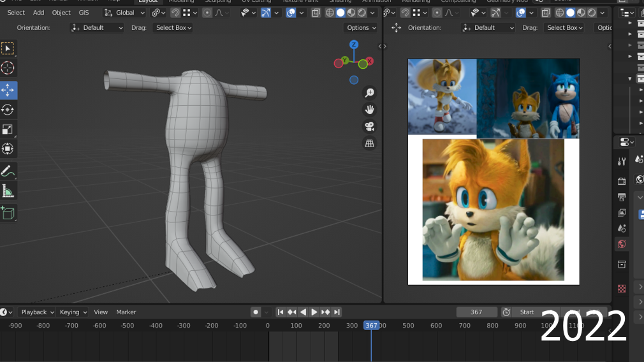Select the Move tool in left toolbar
Image resolution: width=644 pixels, height=362 pixels.
(x=8, y=90)
